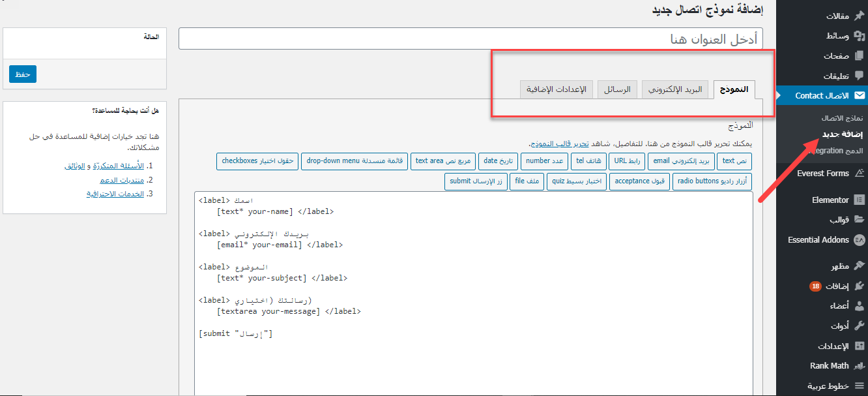Open the Everest Forms sidebar icon
The height and width of the screenshot is (396, 868).
click(x=860, y=174)
